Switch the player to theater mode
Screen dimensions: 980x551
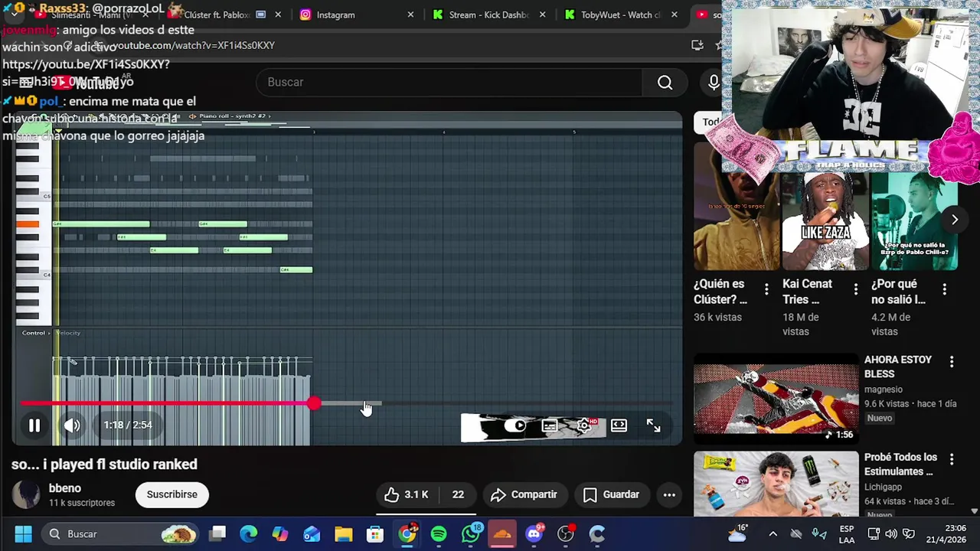click(x=619, y=425)
